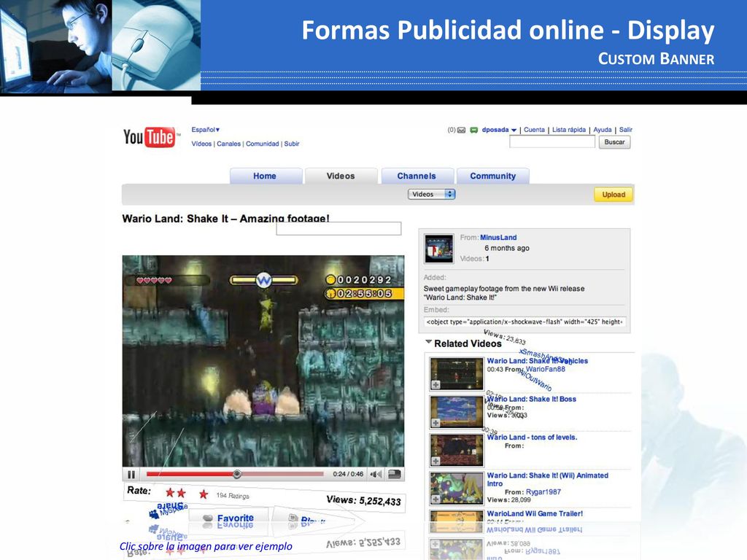Screen dimensions: 747x560
Task: Click the 194 Ratings label
Action: tap(233, 496)
